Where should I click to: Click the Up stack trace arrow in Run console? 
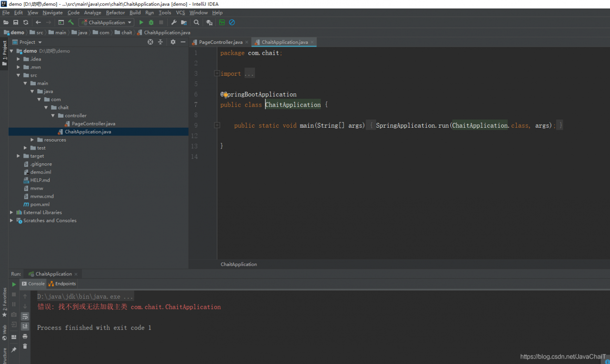(25, 296)
